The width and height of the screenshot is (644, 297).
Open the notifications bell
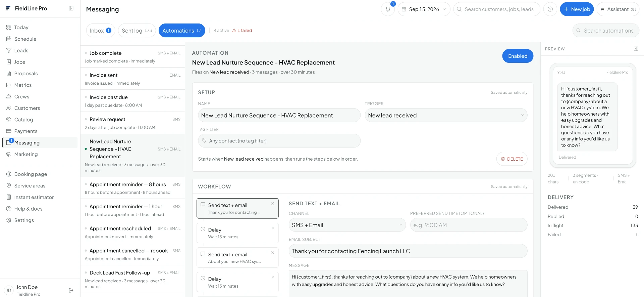click(x=388, y=9)
